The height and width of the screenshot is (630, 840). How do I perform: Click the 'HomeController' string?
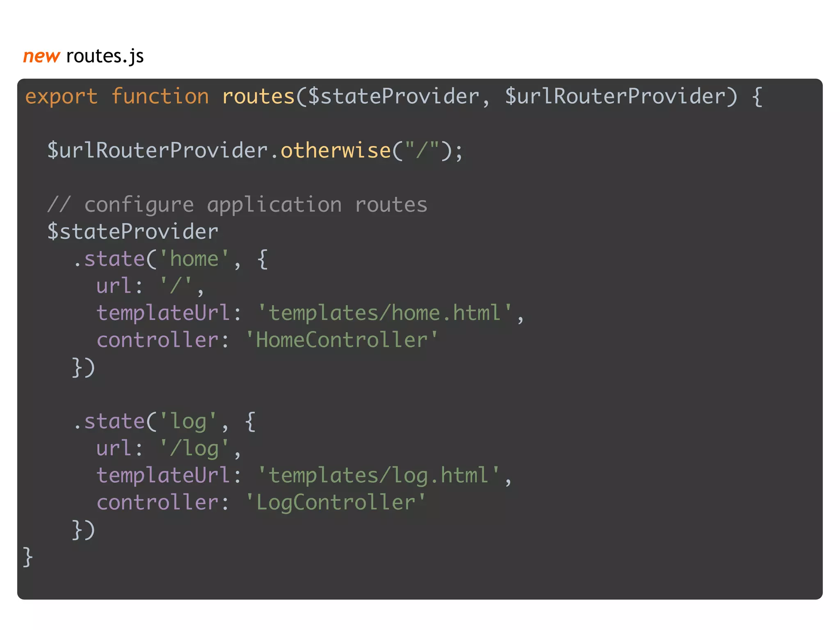point(342,340)
